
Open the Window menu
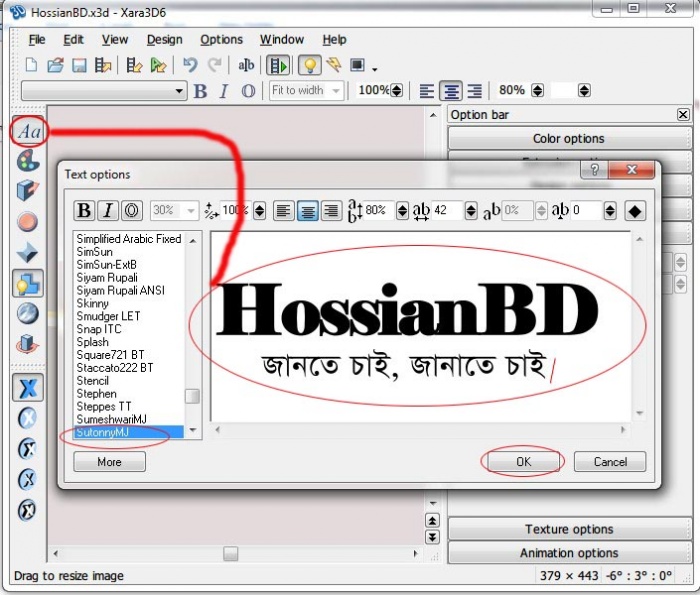point(282,40)
